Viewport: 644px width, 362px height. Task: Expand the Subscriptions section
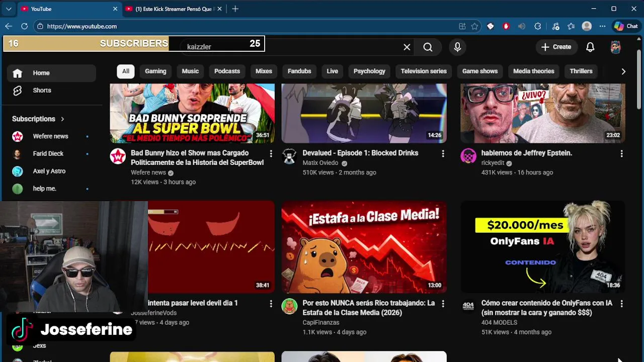tap(38, 119)
